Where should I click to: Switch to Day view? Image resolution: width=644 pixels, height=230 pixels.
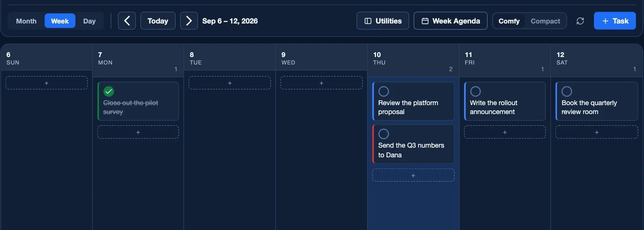89,21
